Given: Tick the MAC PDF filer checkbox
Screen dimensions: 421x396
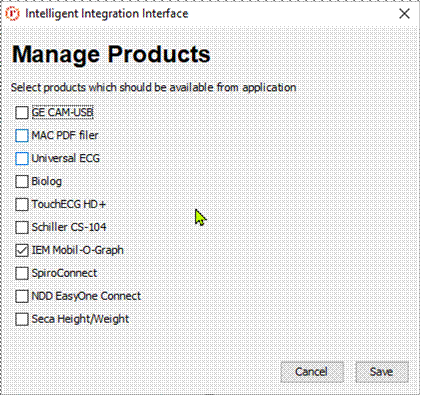Looking at the screenshot, I should 22,136.
